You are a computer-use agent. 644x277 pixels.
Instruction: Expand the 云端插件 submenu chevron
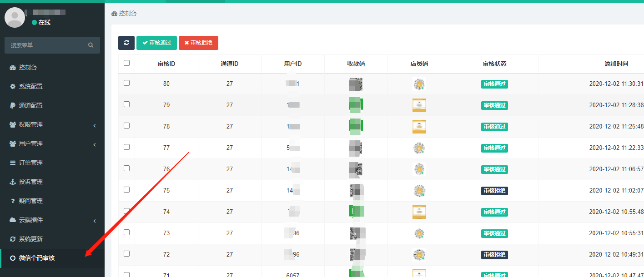(95, 221)
